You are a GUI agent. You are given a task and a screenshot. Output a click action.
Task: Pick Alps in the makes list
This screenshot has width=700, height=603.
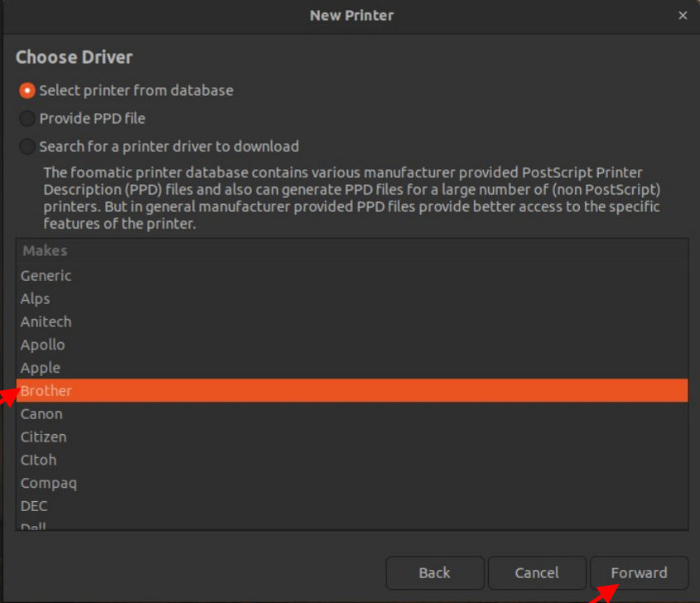tap(36, 299)
